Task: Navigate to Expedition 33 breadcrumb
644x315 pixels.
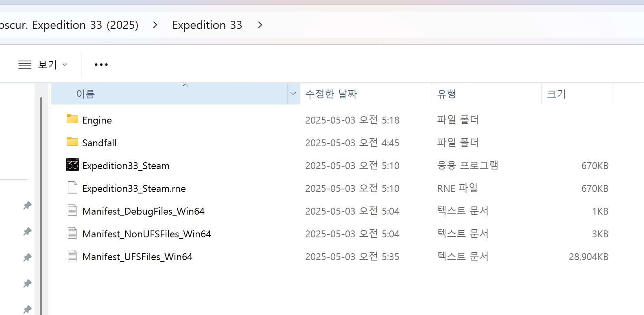Action: tap(207, 25)
